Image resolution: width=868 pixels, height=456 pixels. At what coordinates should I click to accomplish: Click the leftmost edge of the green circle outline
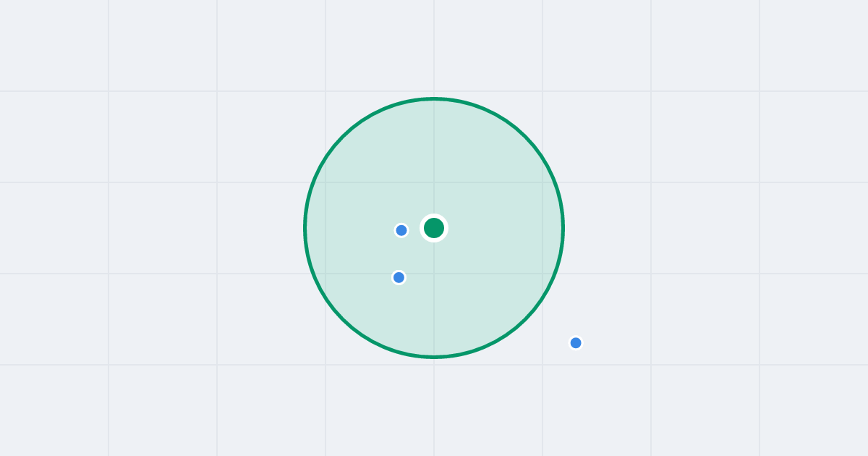pyautogui.click(x=305, y=228)
